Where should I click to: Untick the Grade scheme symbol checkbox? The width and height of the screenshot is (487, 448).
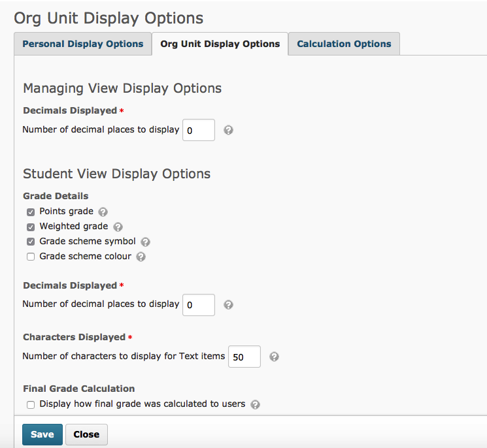[x=31, y=242]
